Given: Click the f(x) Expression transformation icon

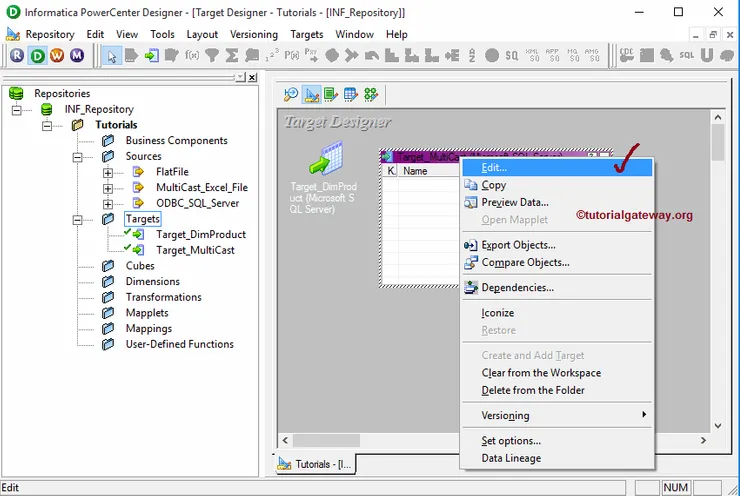Looking at the screenshot, I should (x=192, y=56).
